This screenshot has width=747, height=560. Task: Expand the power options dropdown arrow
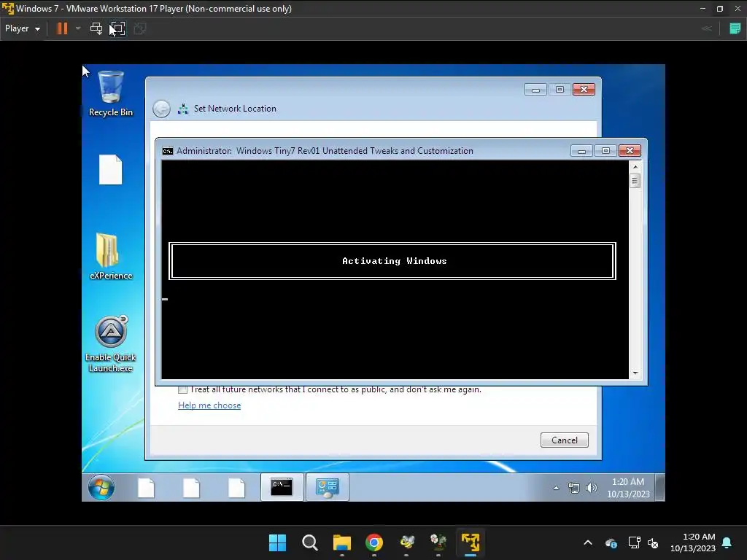pos(78,28)
